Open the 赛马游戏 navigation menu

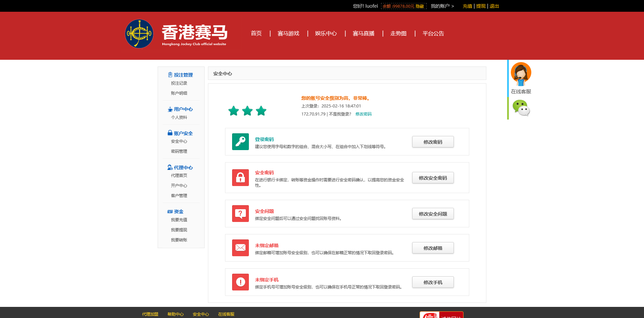point(288,34)
